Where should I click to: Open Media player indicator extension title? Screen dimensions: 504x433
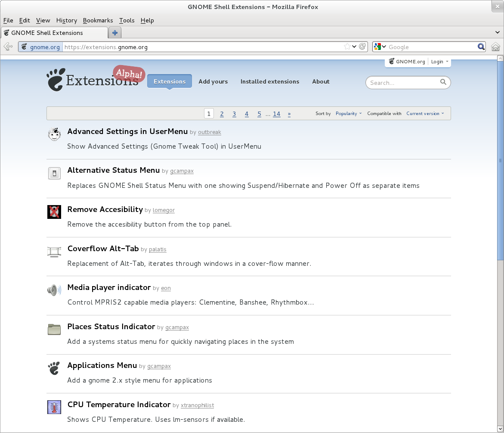[x=109, y=287]
